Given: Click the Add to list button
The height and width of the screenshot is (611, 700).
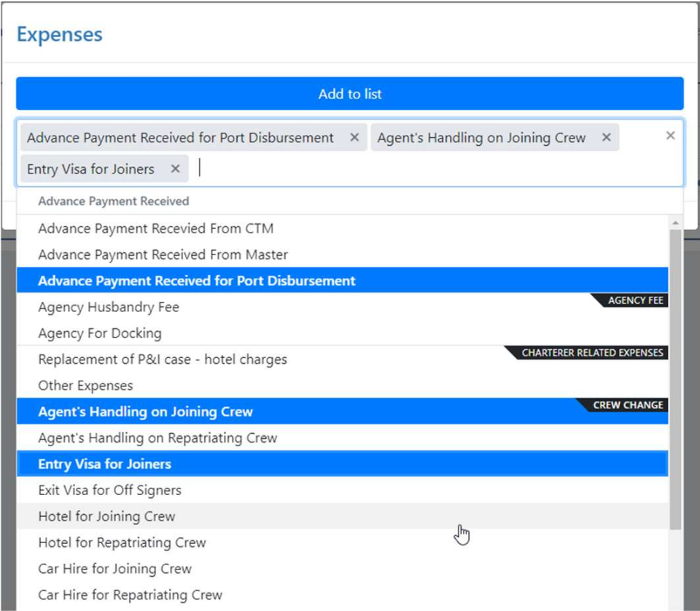Looking at the screenshot, I should pos(350,94).
